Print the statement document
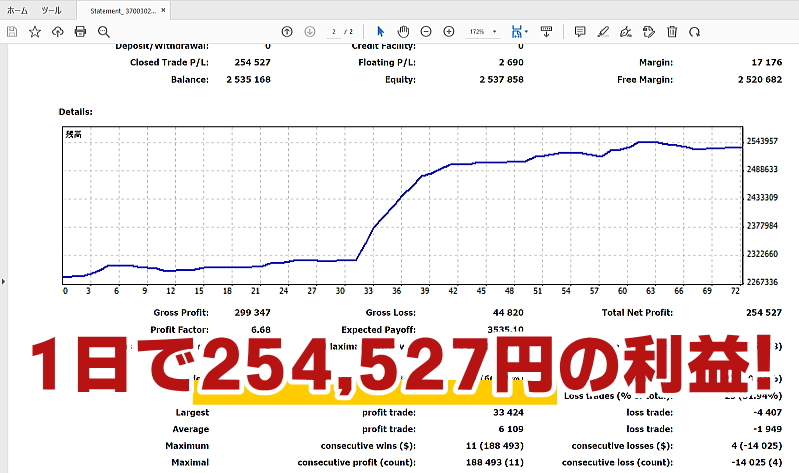Image resolution: width=799 pixels, height=473 pixels. (x=80, y=32)
